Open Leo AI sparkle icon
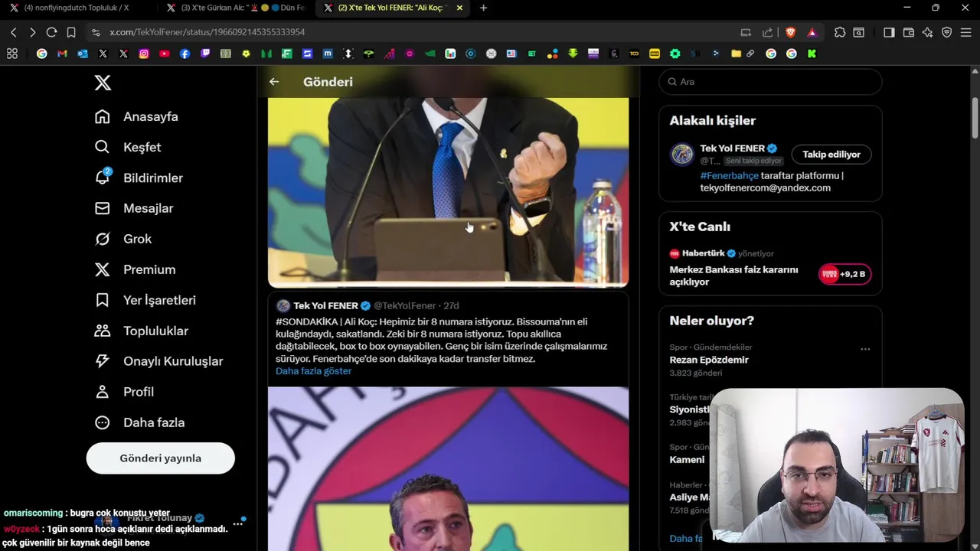 [928, 32]
